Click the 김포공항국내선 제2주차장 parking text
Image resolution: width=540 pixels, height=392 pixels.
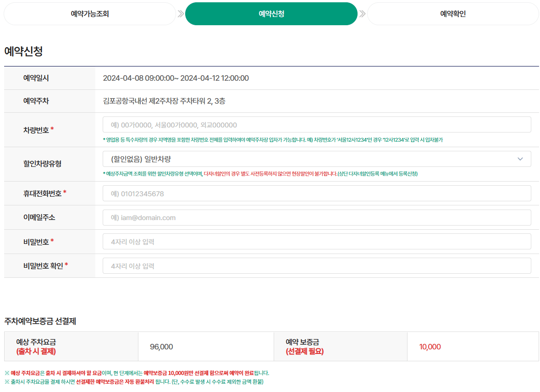pos(164,101)
